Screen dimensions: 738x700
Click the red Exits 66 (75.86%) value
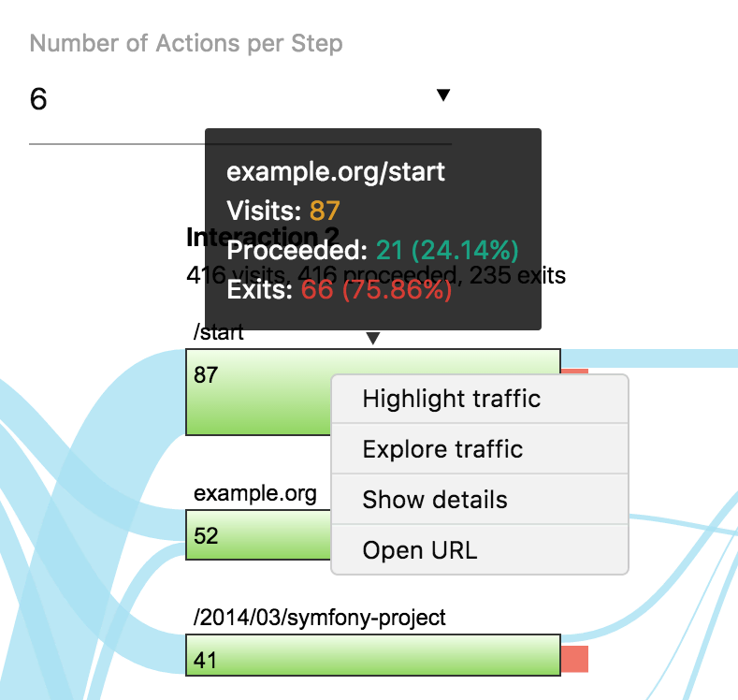pyautogui.click(x=376, y=291)
